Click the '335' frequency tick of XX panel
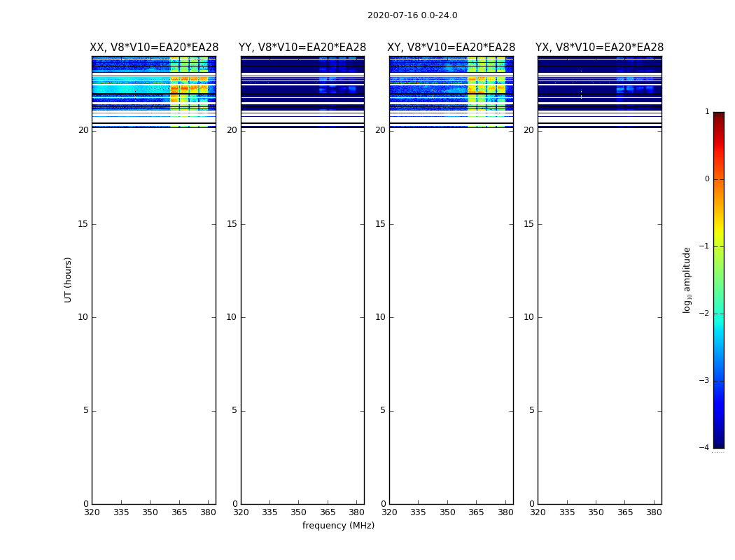Screen dimensions: 735x560 [x=121, y=512]
